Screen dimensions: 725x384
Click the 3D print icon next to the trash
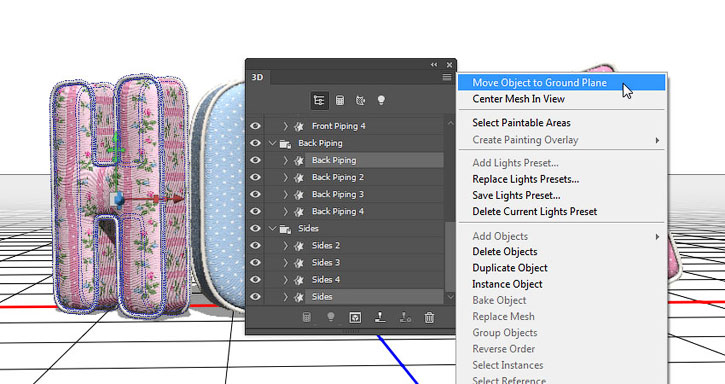point(405,317)
